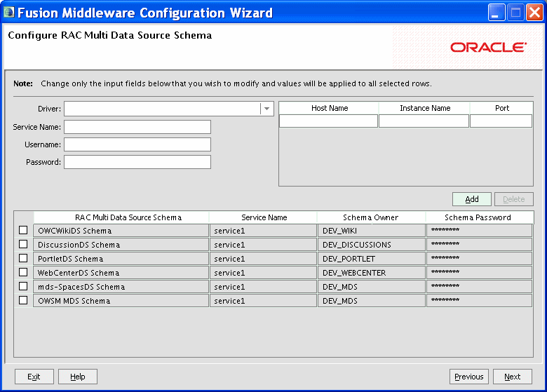Viewport: 547px width, 392px height.
Task: Click the empty Port cell
Action: pyautogui.click(x=501, y=121)
